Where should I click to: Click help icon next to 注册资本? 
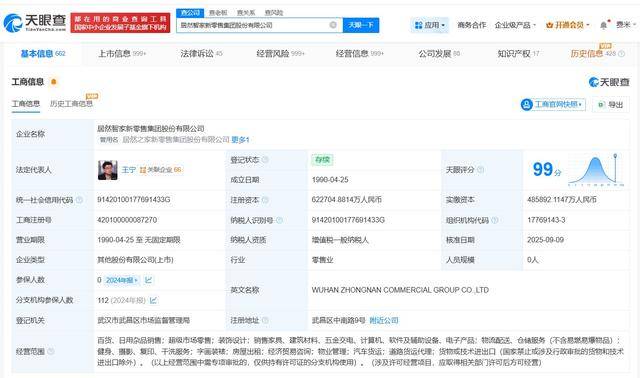pyautogui.click(x=265, y=200)
